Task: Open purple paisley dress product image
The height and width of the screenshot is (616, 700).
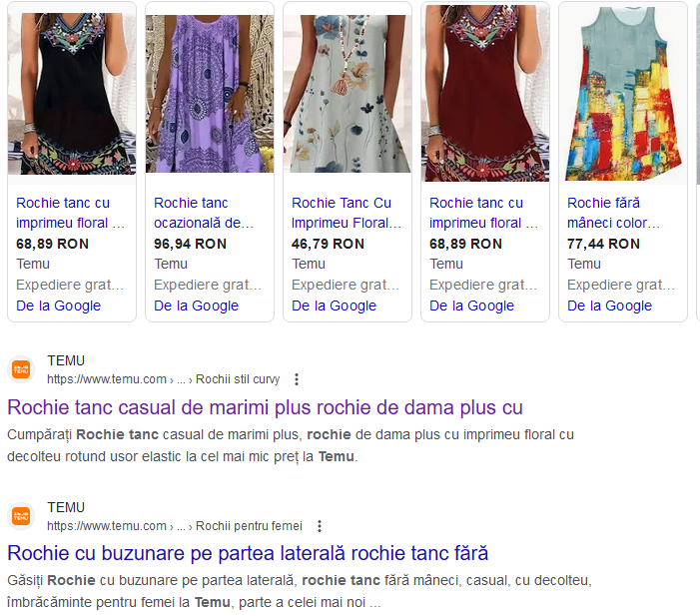Action: (210, 93)
